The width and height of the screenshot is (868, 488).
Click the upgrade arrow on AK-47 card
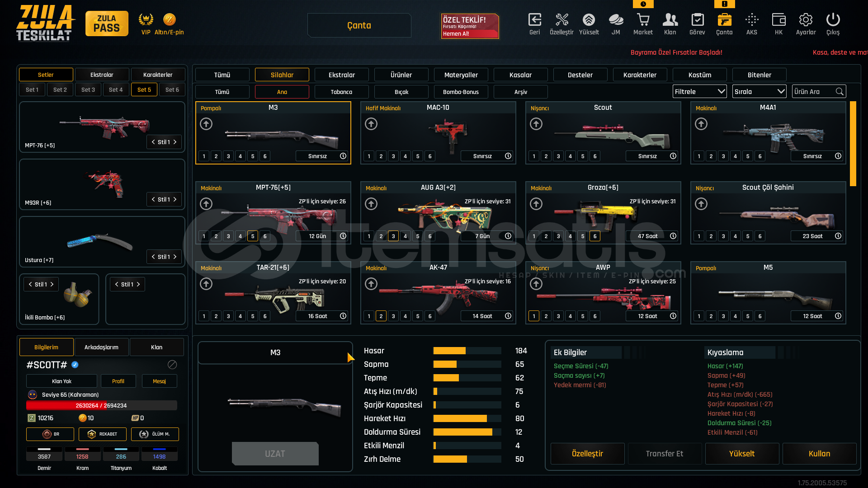(371, 284)
